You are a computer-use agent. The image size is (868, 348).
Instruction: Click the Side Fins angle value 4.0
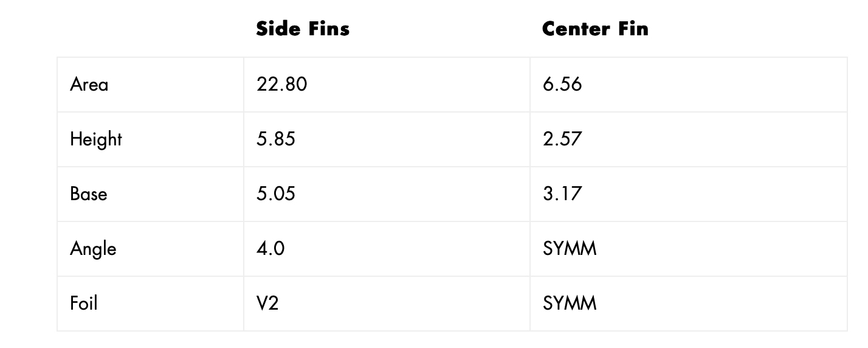tap(270, 248)
